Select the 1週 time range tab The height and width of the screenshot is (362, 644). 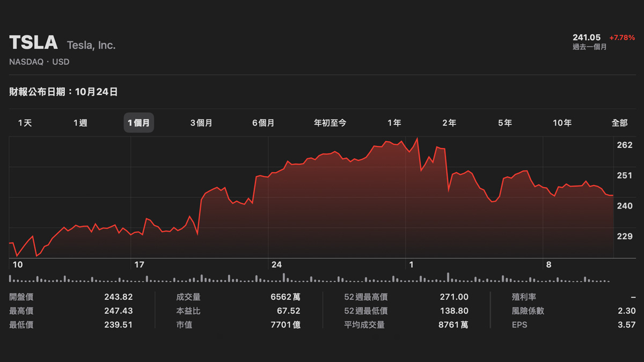pyautogui.click(x=80, y=123)
